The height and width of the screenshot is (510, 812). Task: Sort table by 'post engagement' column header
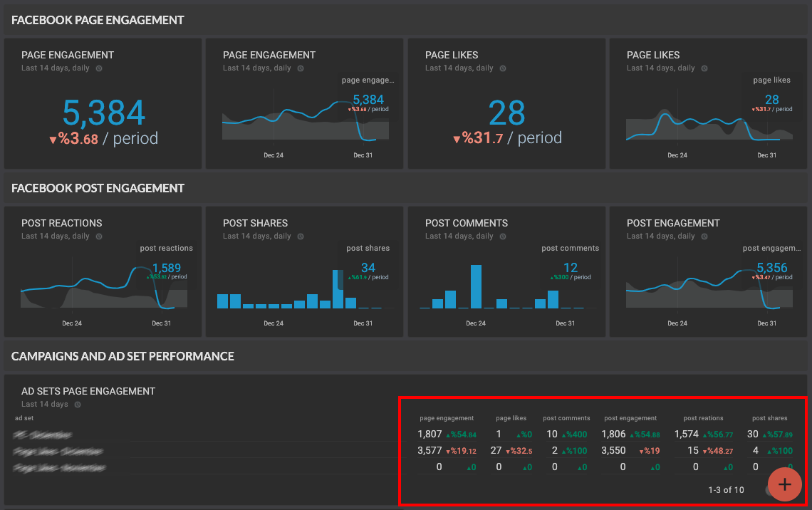point(630,418)
